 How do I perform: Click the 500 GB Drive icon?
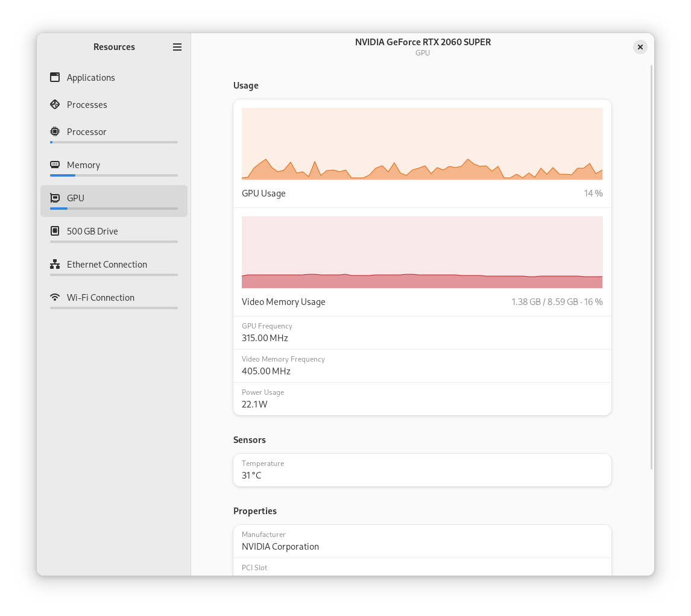coord(55,231)
